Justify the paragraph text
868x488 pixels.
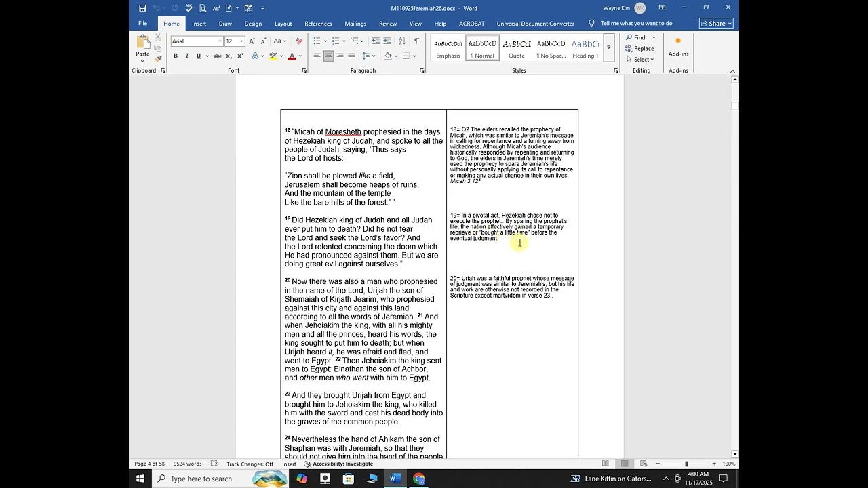click(351, 56)
